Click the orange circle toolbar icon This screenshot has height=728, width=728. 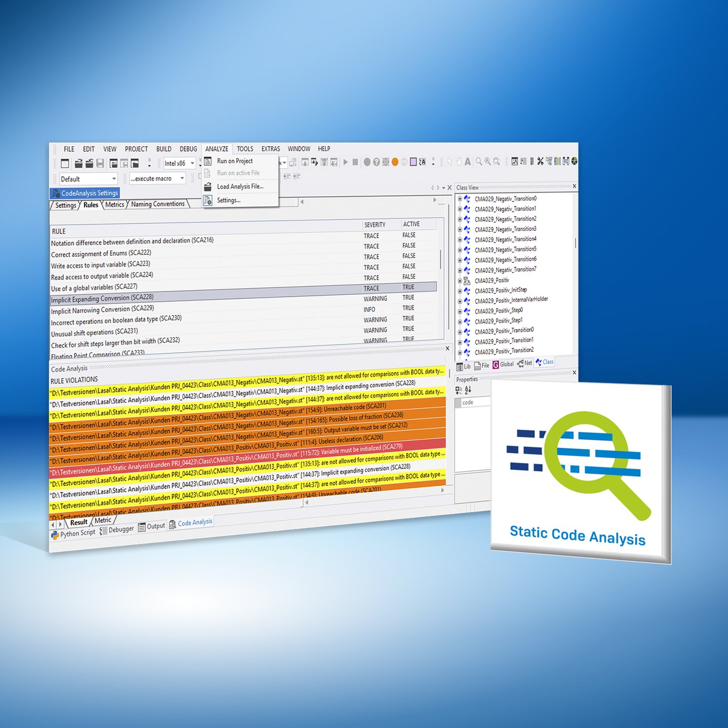click(395, 162)
